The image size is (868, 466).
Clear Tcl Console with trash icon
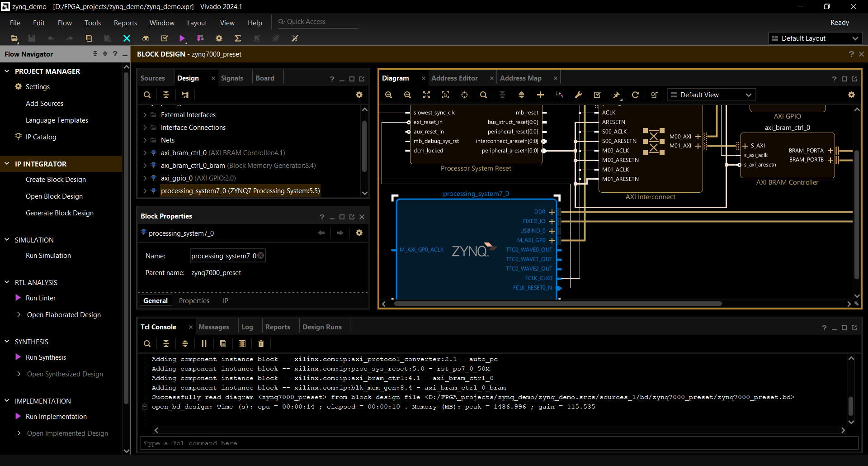(x=261, y=344)
